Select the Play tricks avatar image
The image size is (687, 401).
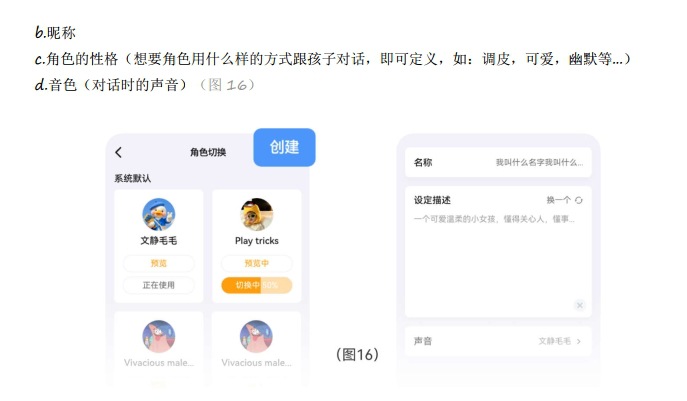(x=257, y=214)
